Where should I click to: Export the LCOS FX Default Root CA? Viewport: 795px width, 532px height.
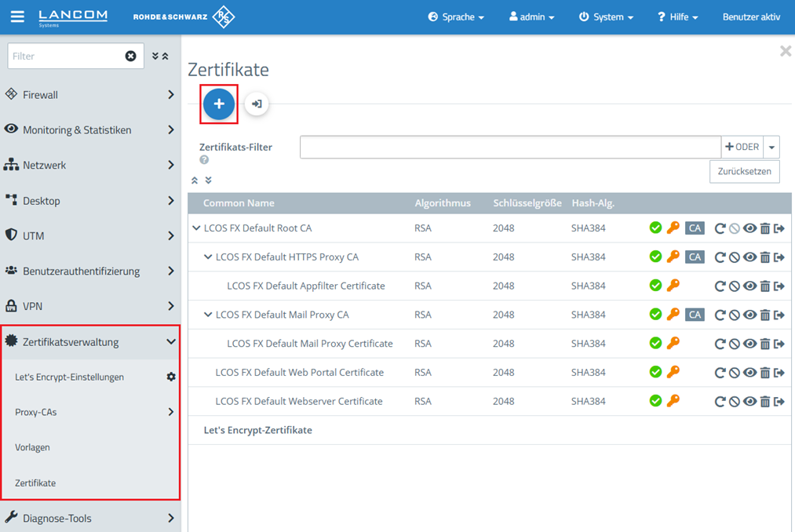coord(779,228)
